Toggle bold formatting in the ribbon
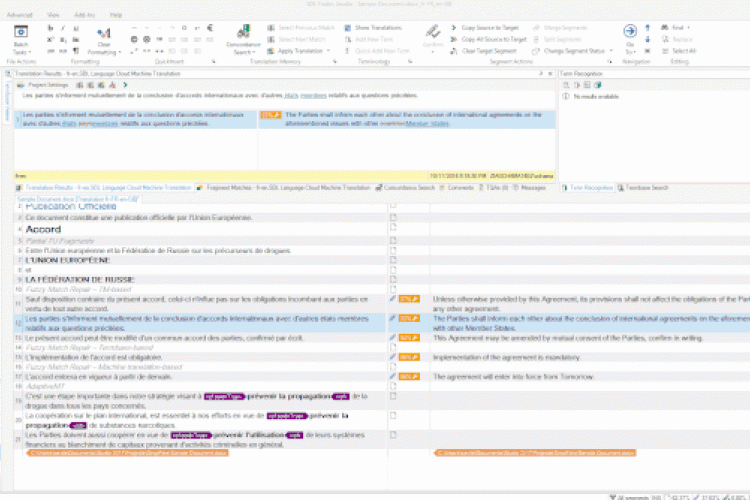Screen dimensions: 750x500 (50, 28)
